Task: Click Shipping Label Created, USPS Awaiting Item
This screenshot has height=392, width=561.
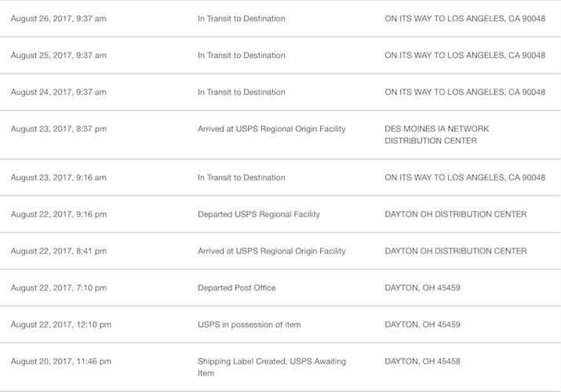Action: pyautogui.click(x=271, y=368)
